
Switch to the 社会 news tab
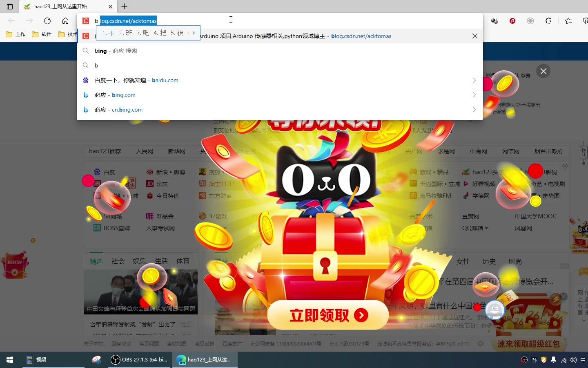pyautogui.click(x=118, y=261)
